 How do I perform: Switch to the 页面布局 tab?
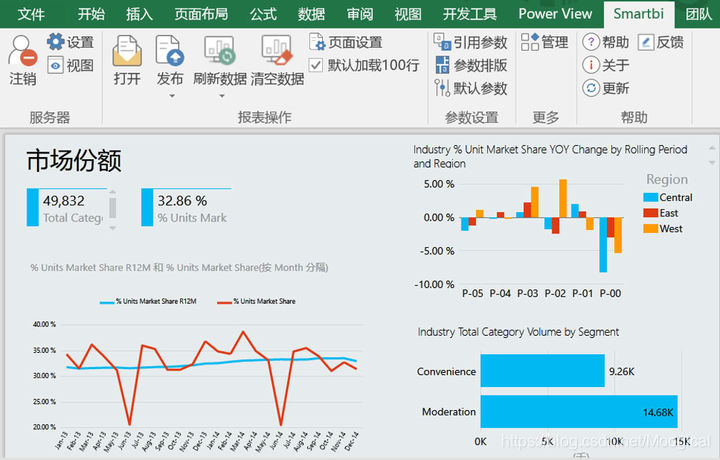[201, 14]
